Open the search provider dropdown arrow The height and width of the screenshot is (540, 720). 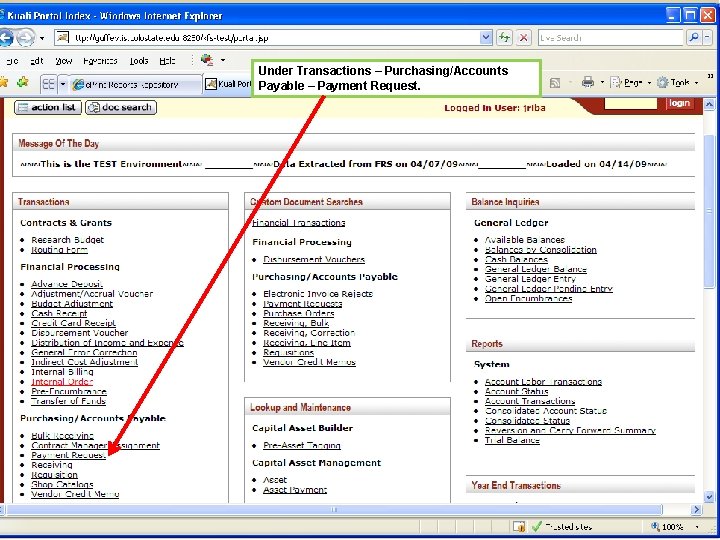click(x=707, y=38)
